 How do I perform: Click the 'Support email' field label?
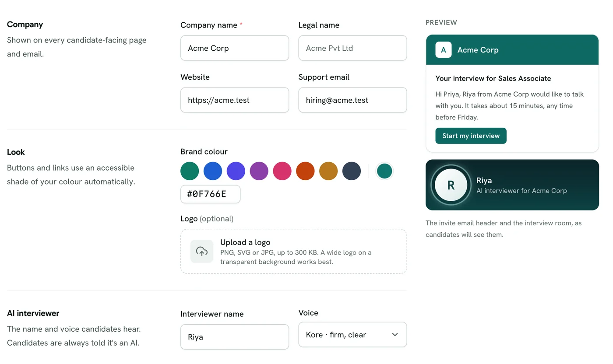[x=324, y=77]
